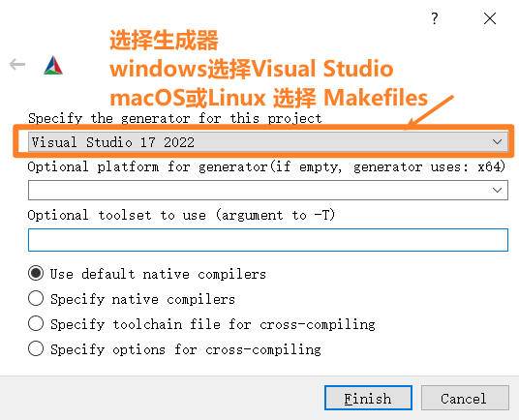The height and width of the screenshot is (420, 519).
Task: Click the CMake triangle logo
Action: (x=53, y=65)
